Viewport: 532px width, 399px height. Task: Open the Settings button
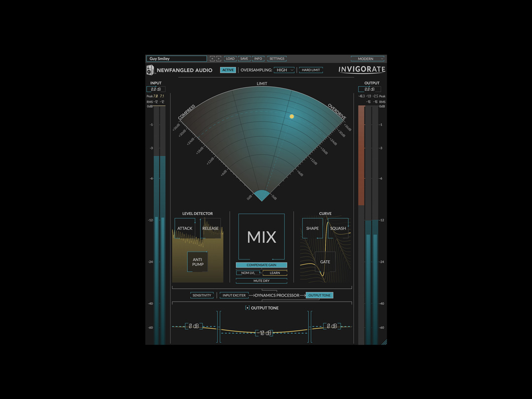[x=277, y=59]
